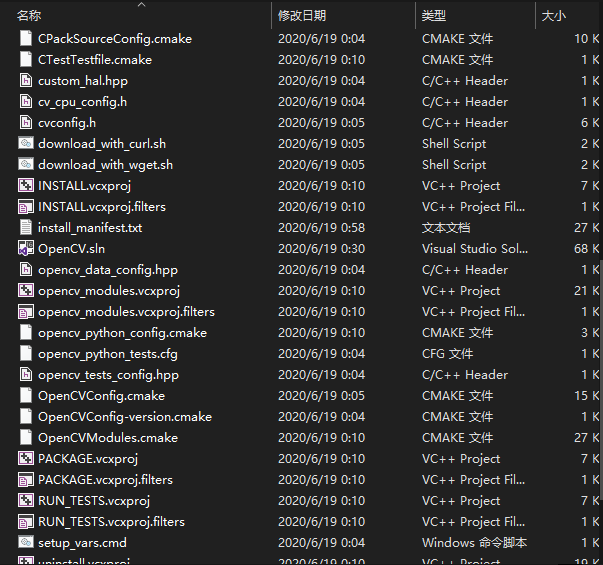This screenshot has height=565, width=603.
Task: Select file name download_with_curl.sh
Action: [x=102, y=144]
